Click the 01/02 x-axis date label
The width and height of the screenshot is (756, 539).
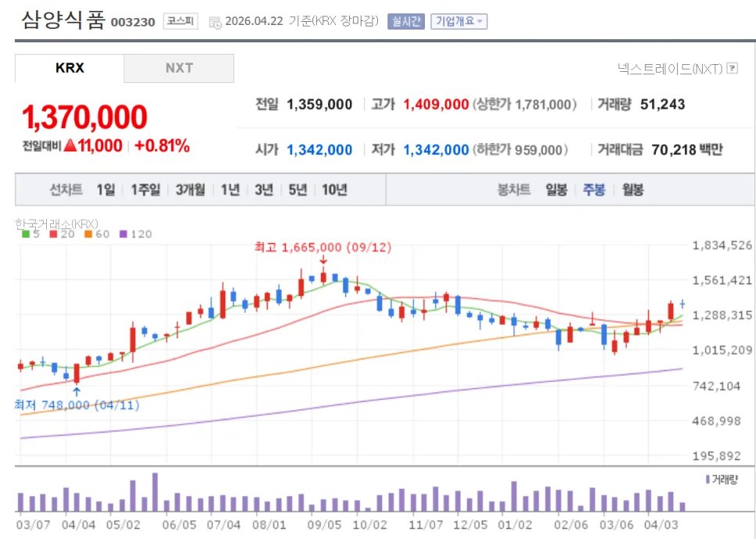[515, 525]
